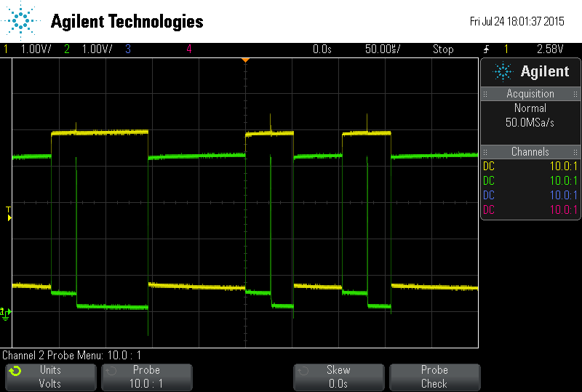Click the rising edge trigger icon

(487, 49)
